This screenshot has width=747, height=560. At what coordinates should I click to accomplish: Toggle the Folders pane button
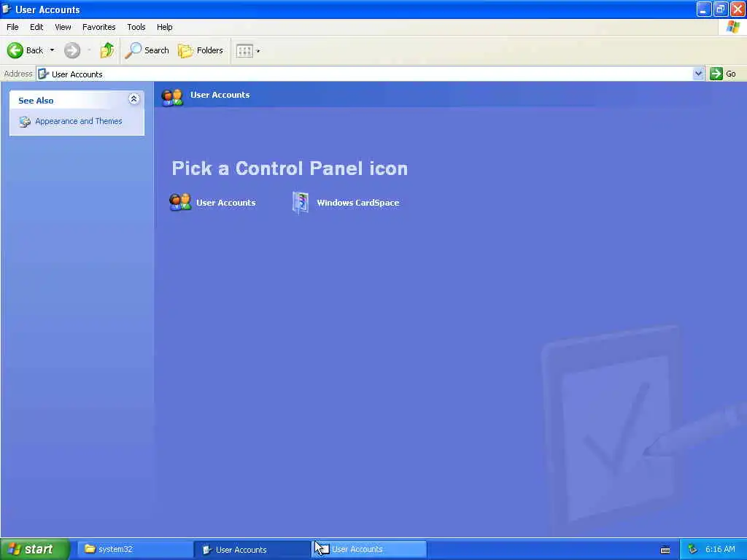(x=200, y=50)
